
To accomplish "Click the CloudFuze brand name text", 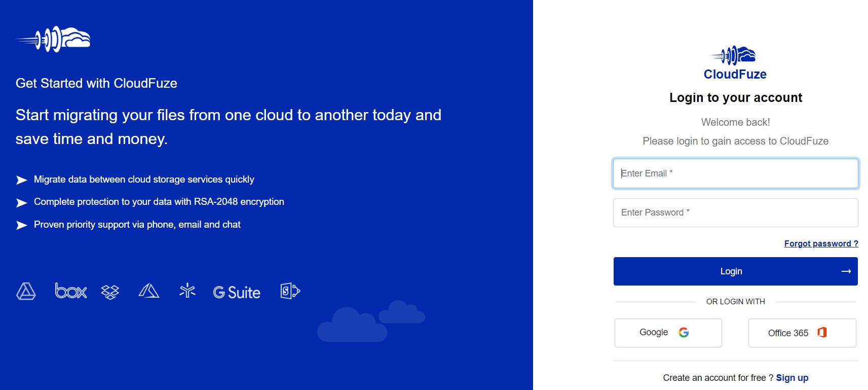I will (734, 74).
